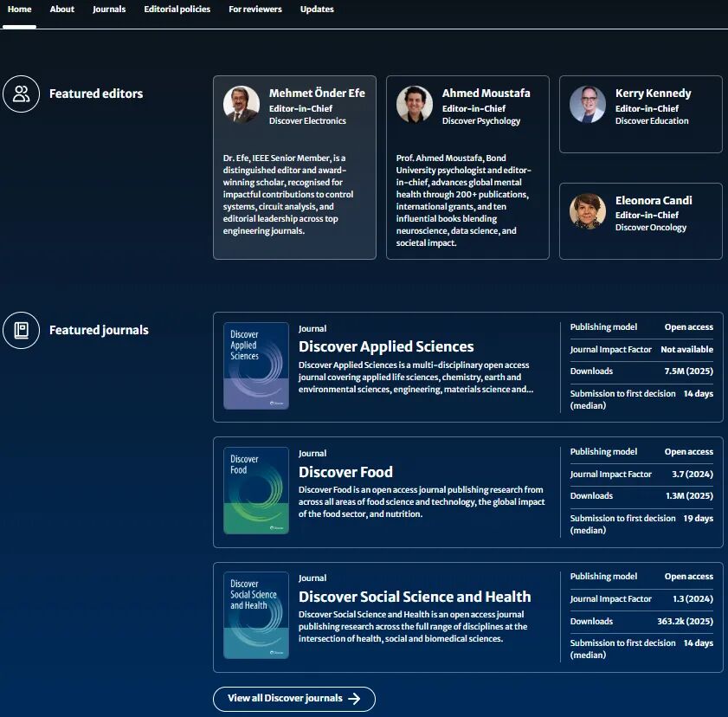Screen dimensions: 728x717
Task: Click Kerry Kennedy's profile photo
Action: (x=588, y=104)
